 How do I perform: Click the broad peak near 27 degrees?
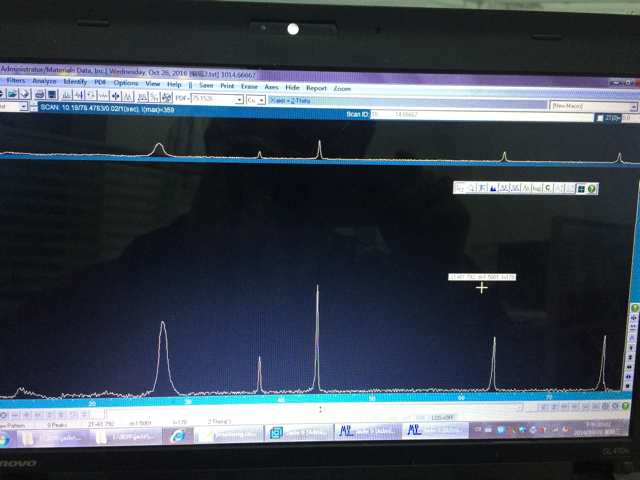click(163, 358)
